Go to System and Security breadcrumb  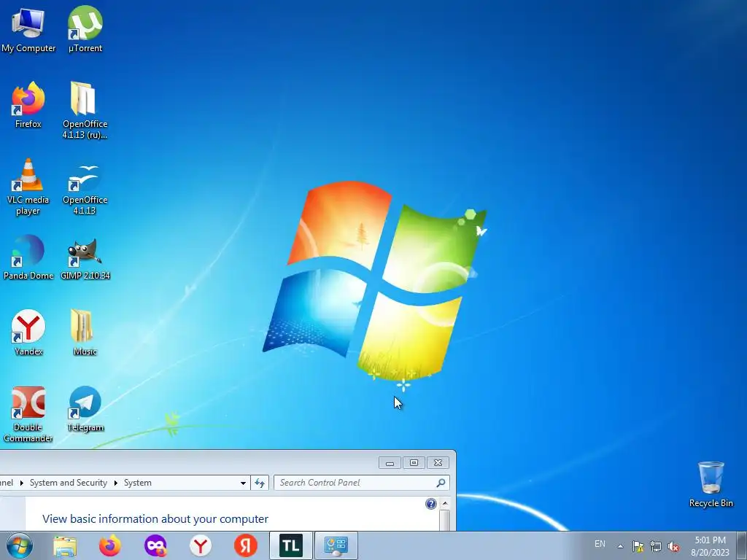68,483
